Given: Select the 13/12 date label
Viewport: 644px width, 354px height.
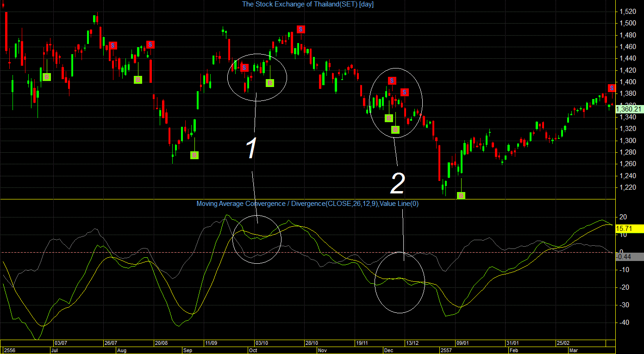Looking at the screenshot, I should coord(412,343).
